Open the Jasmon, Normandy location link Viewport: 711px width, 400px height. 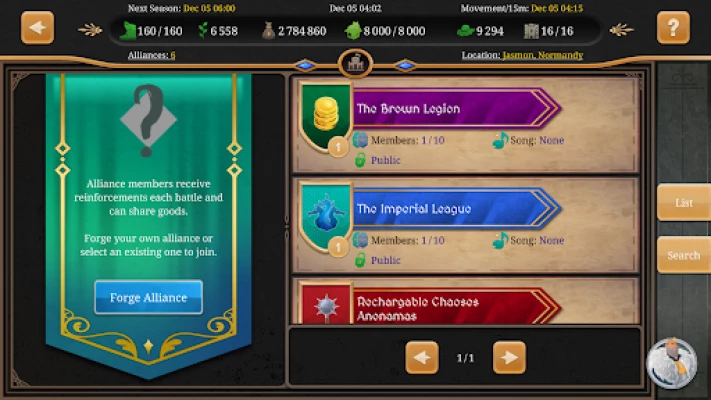tap(542, 55)
